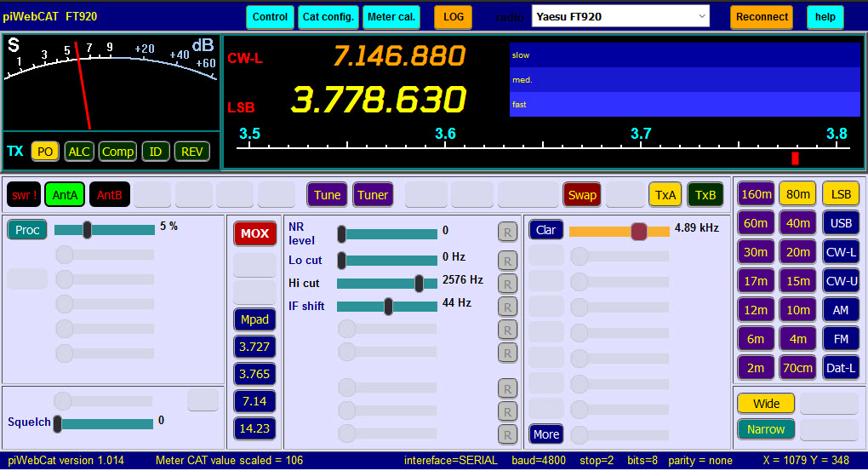Viewport: 868px width, 471px height.
Task: Select Comp transmit meter
Action: [117, 152]
